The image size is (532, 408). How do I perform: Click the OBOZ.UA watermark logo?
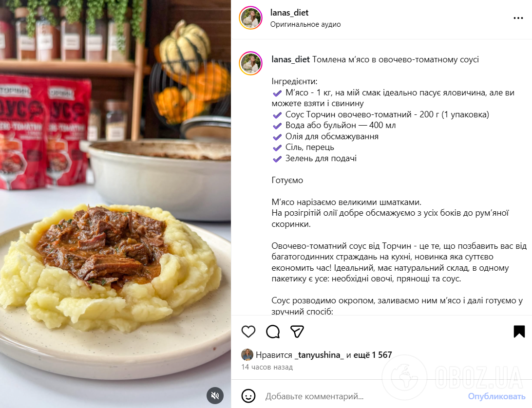pos(453,377)
